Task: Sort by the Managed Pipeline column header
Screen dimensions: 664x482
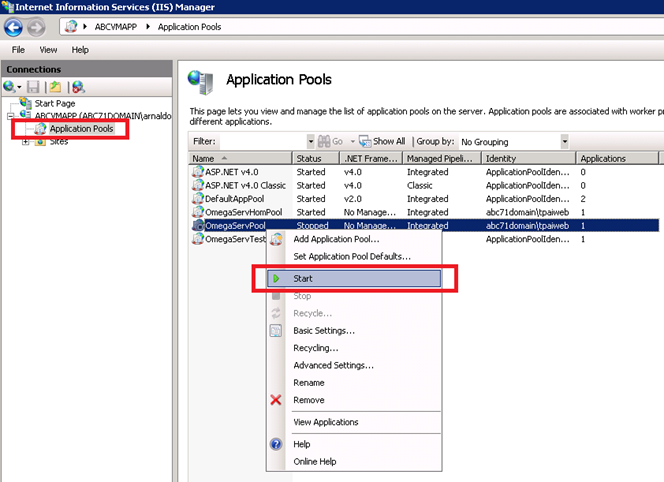Action: pos(442,158)
